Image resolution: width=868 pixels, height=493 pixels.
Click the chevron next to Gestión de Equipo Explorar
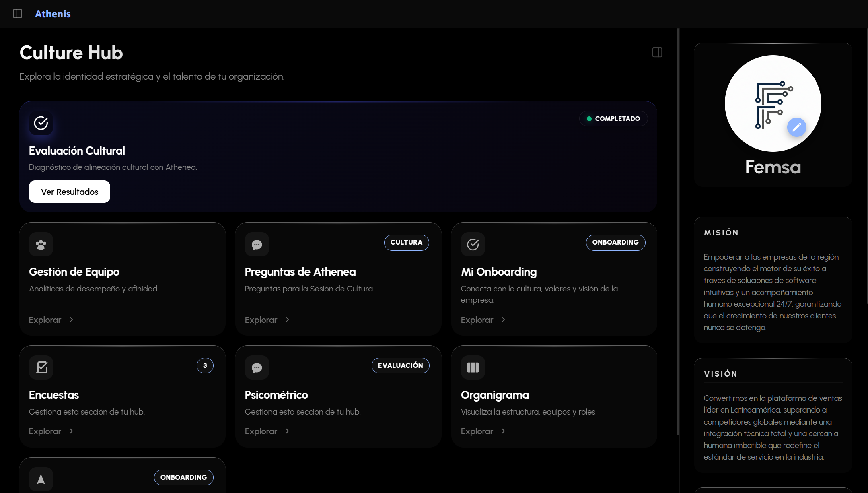coord(71,320)
